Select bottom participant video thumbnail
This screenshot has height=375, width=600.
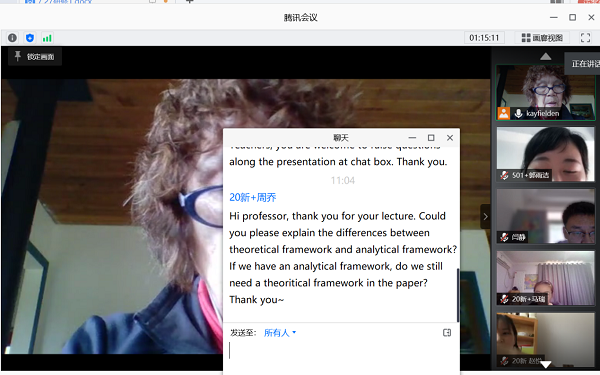[x=546, y=340]
